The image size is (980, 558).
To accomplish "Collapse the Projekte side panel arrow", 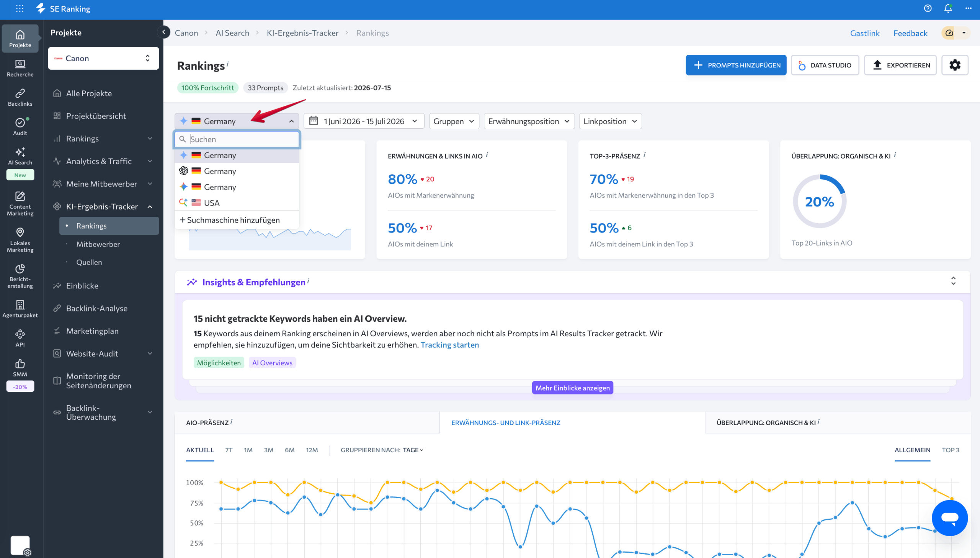I will [164, 32].
